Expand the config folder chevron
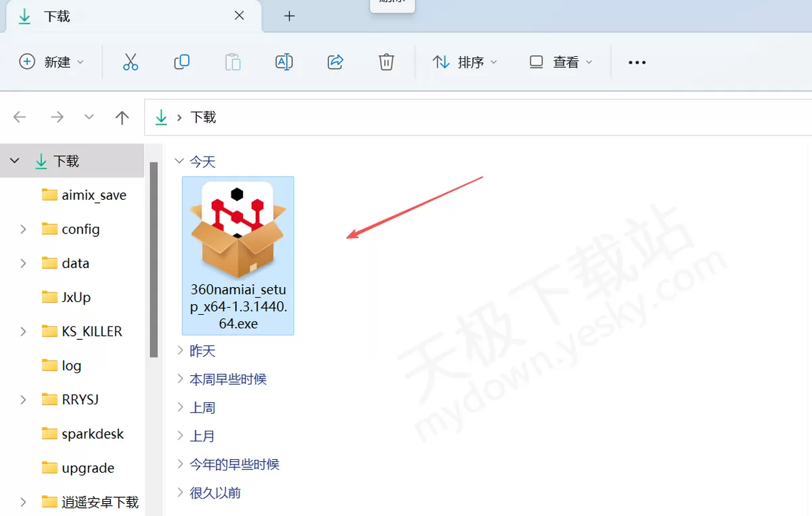Screen dimensions: 812x516 point(23,229)
